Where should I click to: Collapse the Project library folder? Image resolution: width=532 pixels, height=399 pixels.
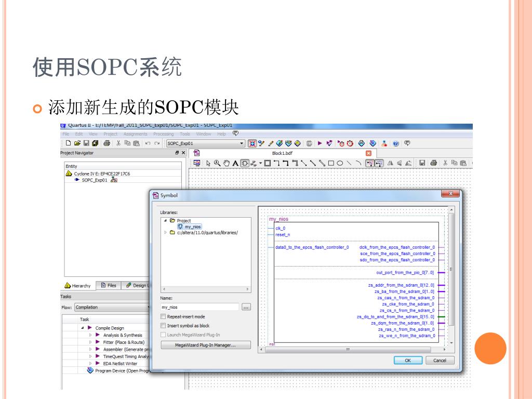click(165, 220)
